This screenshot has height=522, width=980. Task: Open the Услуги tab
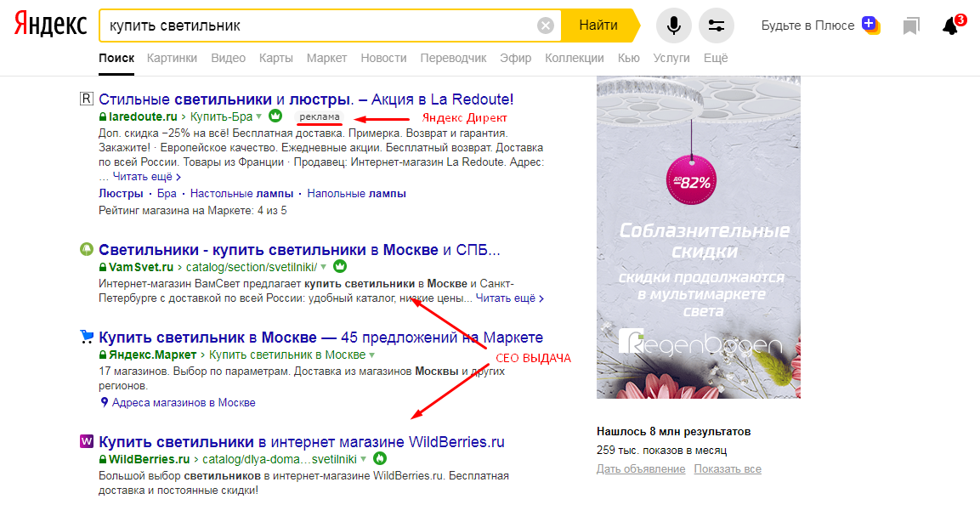pos(671,58)
